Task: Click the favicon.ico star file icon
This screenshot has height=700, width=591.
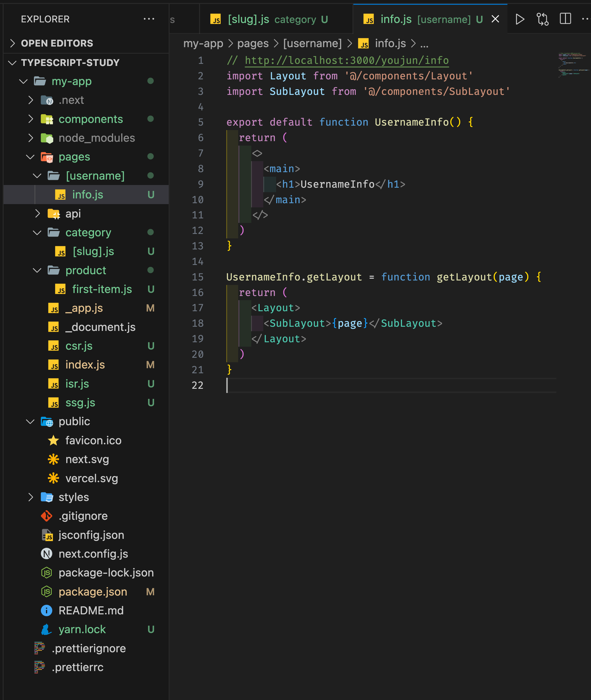Action: [x=53, y=440]
